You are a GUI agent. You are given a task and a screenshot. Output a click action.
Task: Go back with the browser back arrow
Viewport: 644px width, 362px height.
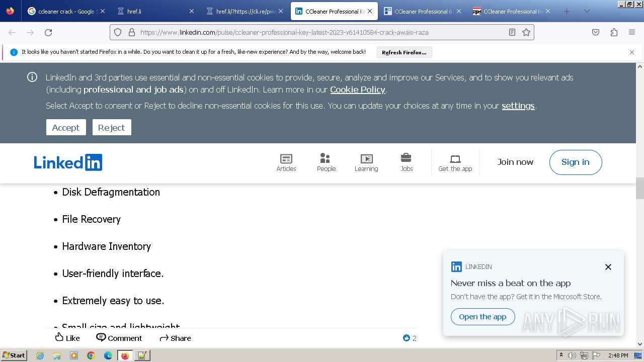click(x=12, y=32)
